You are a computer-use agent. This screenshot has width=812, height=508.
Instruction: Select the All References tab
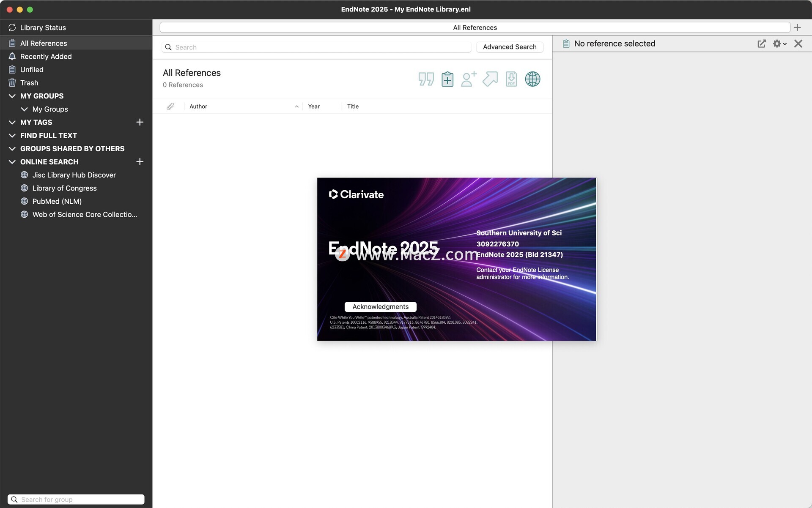click(x=475, y=27)
